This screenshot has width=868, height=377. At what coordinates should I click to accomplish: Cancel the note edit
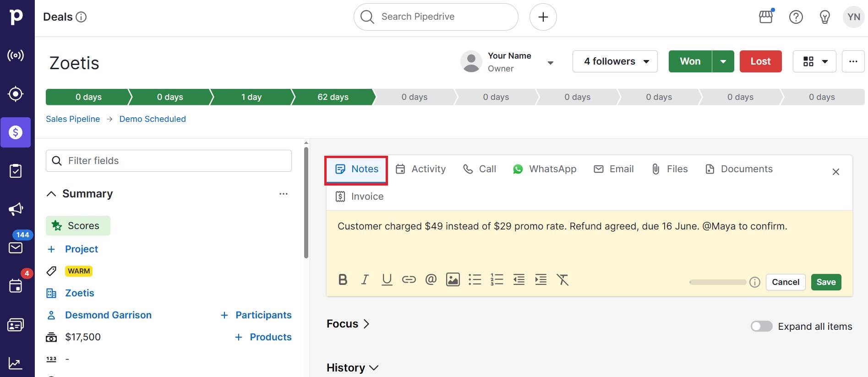point(786,282)
